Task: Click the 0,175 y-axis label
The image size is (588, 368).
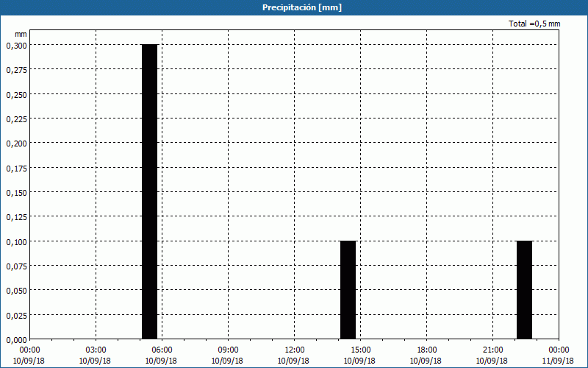Action: point(16,169)
